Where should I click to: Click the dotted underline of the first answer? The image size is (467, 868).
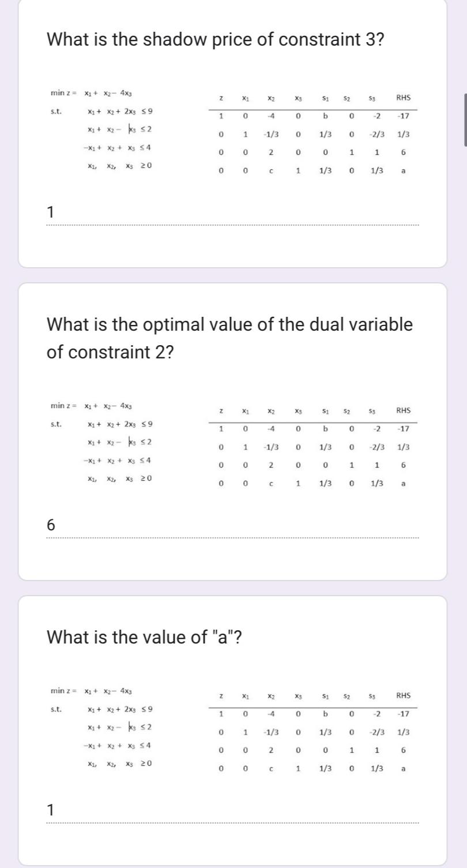pos(231,225)
